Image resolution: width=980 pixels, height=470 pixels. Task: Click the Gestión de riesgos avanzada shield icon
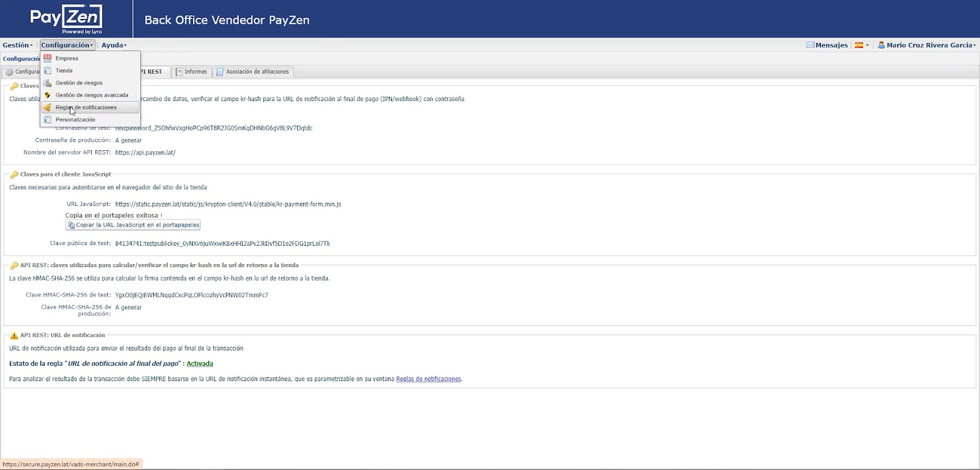[x=47, y=95]
